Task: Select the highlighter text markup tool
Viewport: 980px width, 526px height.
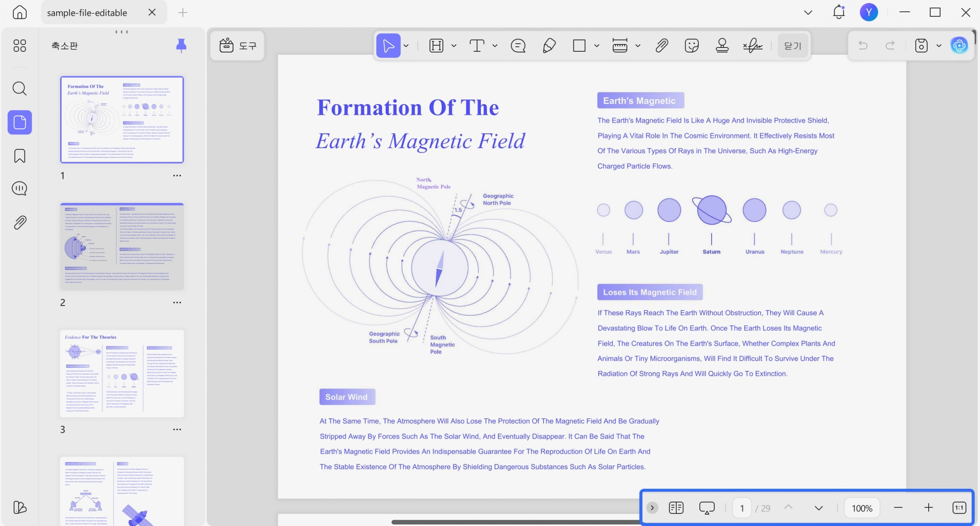Action: pyautogui.click(x=436, y=46)
